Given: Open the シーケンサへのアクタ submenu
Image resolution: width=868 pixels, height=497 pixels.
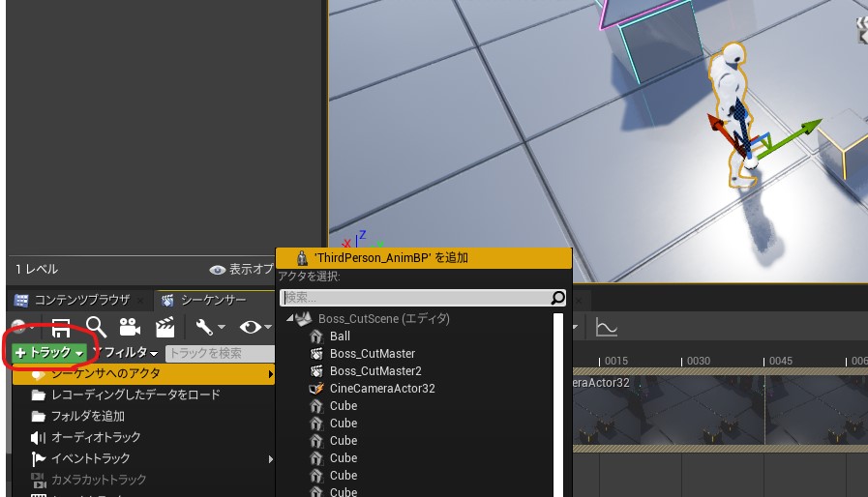Looking at the screenshot, I should [144, 373].
